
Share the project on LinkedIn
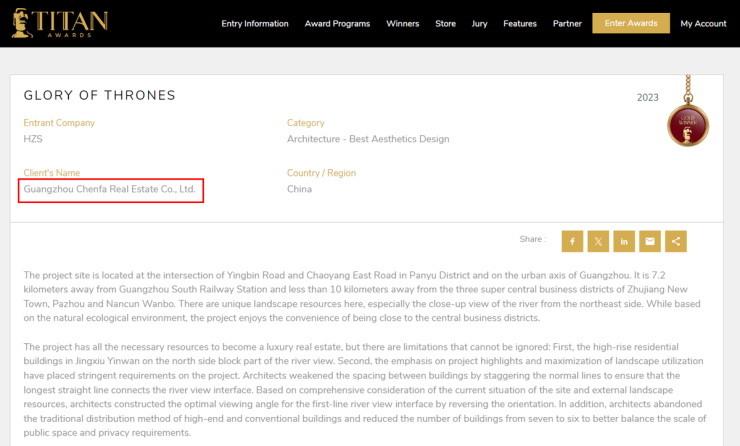[624, 241]
